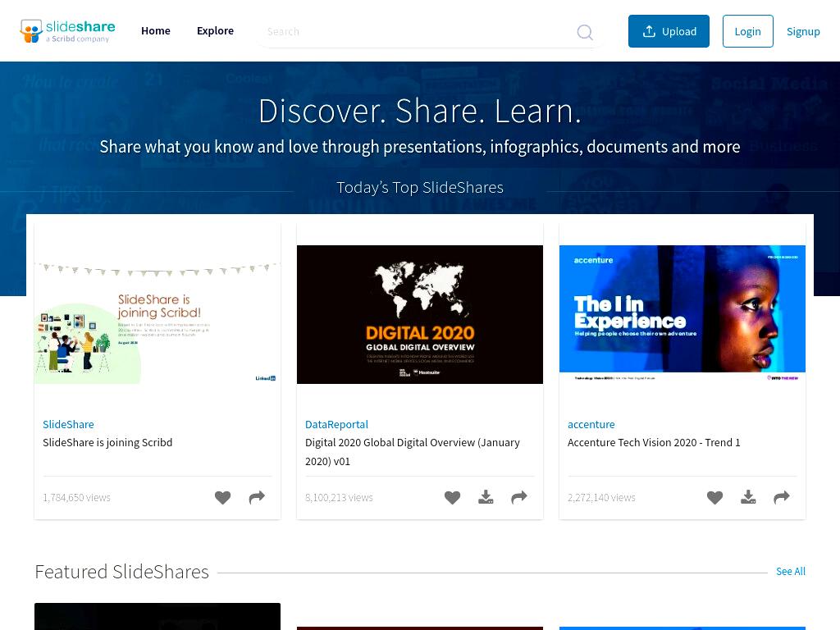The height and width of the screenshot is (630, 840).
Task: Like the Accenture Tech Vision 2020 card
Action: 714,498
